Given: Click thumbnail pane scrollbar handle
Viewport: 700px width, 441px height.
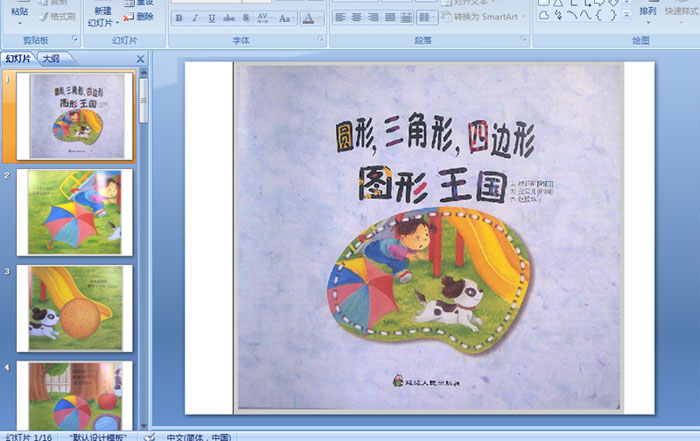Looking at the screenshot, I should [143, 100].
